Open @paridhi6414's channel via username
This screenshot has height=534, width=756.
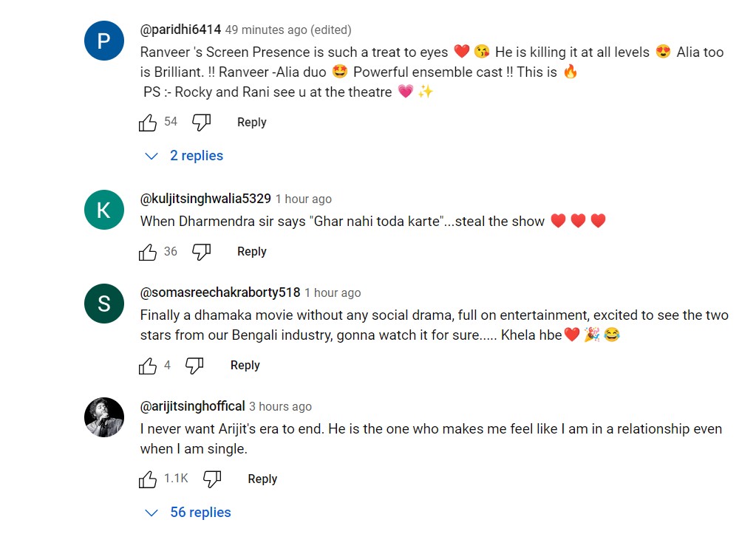click(180, 30)
